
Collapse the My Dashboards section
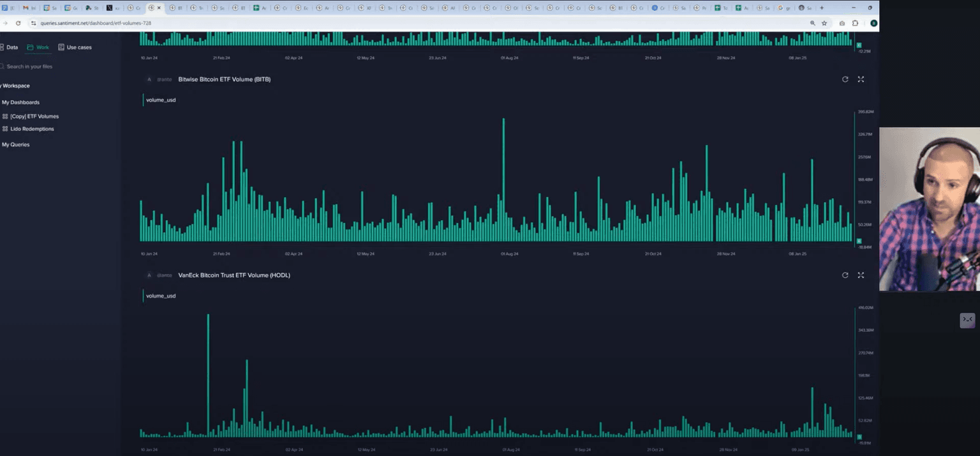[x=20, y=102]
